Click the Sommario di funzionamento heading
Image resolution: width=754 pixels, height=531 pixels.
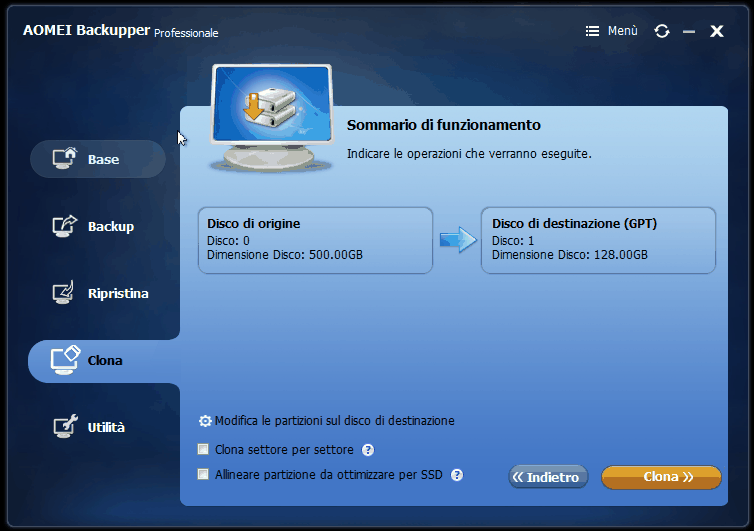click(443, 125)
